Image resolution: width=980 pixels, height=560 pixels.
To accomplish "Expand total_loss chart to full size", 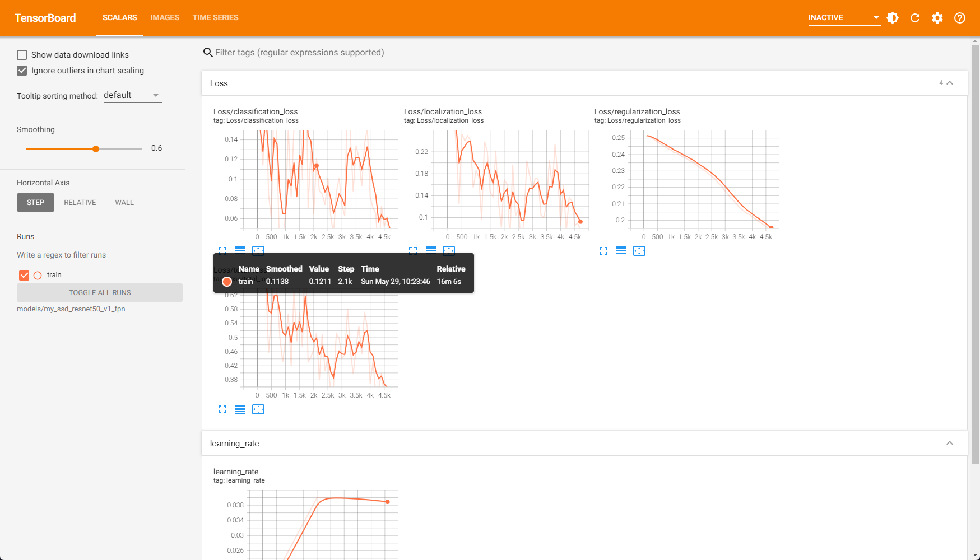I will pyautogui.click(x=222, y=409).
